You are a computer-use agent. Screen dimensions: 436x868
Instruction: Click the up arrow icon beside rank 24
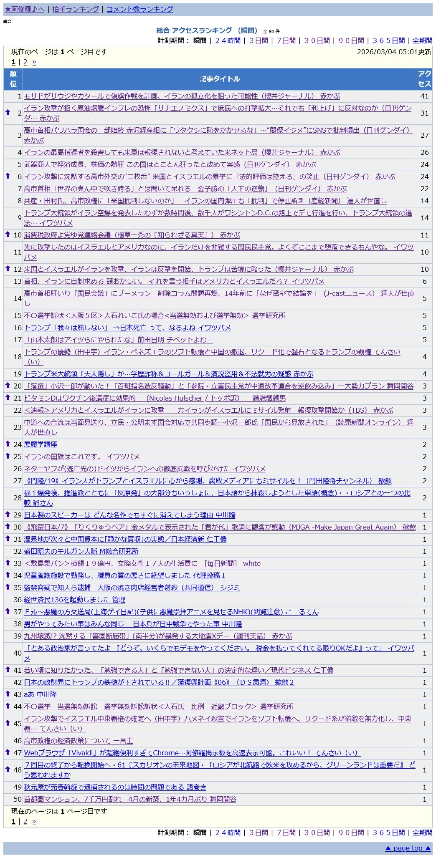(x=8, y=444)
